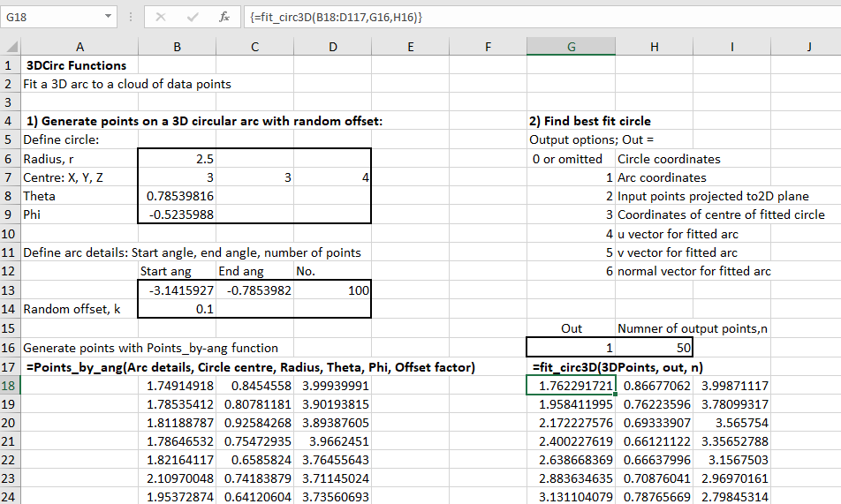This screenshot has height=504, width=841.
Task: Select the Theta value cell 0.78539816
Action: click(x=178, y=196)
